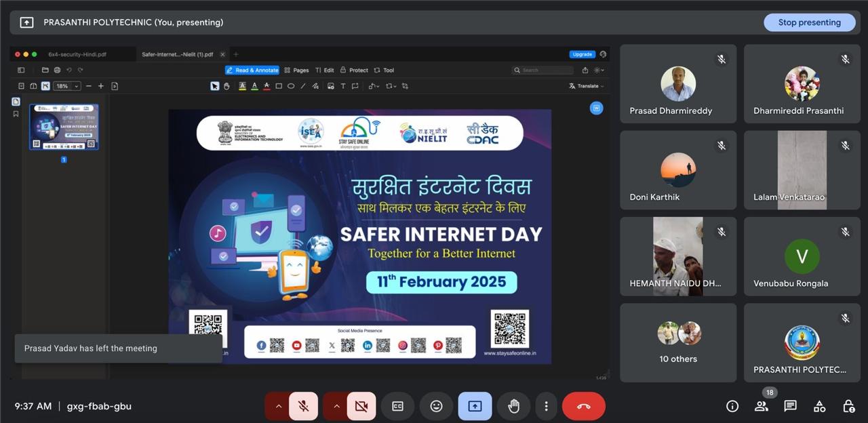Viewport: 868px width, 423px height.
Task: Open the meeting details info icon
Action: (732, 406)
